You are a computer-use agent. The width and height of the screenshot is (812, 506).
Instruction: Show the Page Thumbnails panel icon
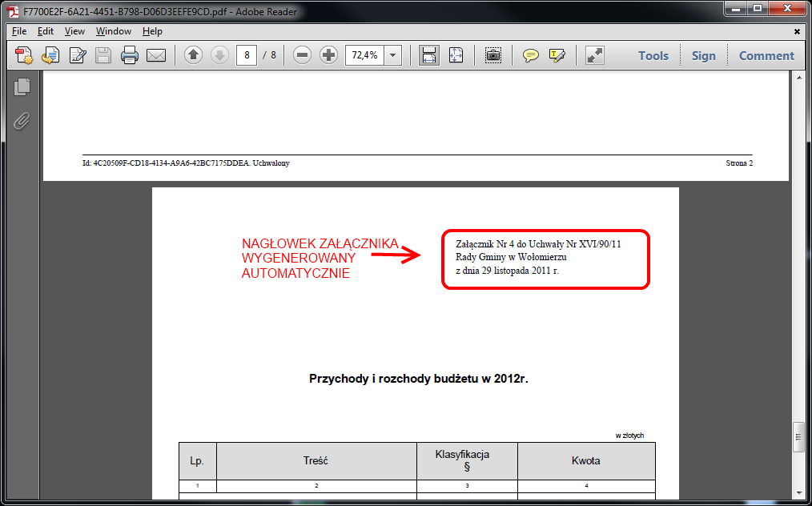(22, 86)
